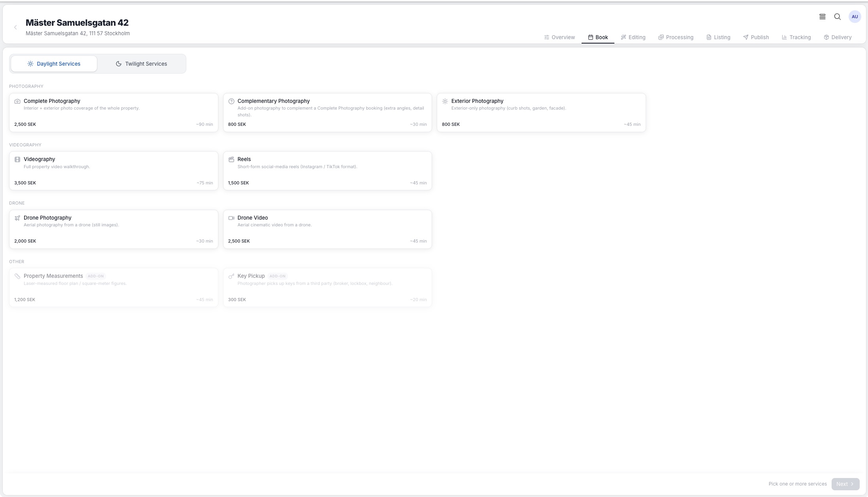This screenshot has height=497, width=868.
Task: Open the Publish tab
Action: pos(756,37)
